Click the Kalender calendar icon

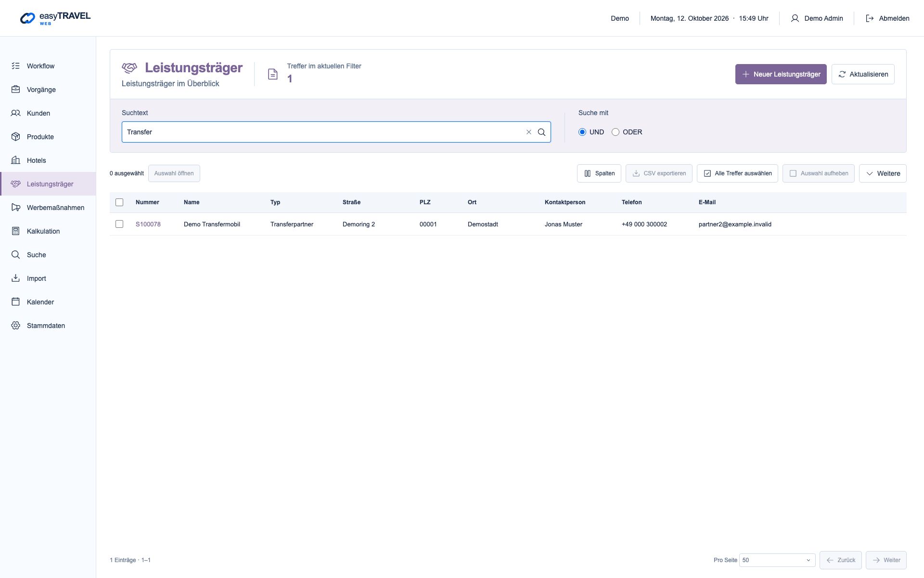click(x=16, y=302)
